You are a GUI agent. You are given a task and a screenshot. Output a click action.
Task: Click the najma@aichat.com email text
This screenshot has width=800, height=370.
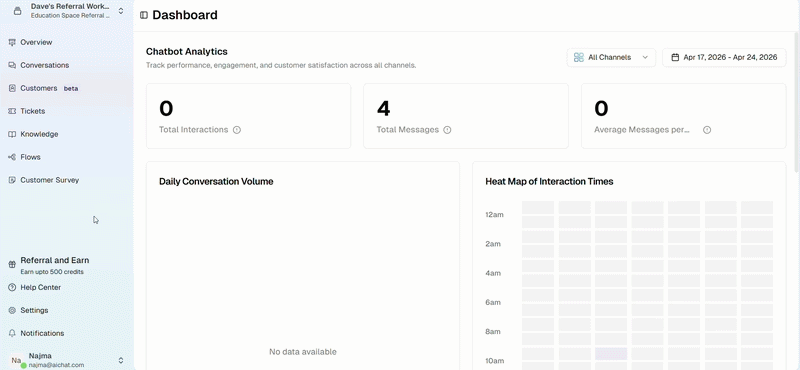click(x=56, y=365)
